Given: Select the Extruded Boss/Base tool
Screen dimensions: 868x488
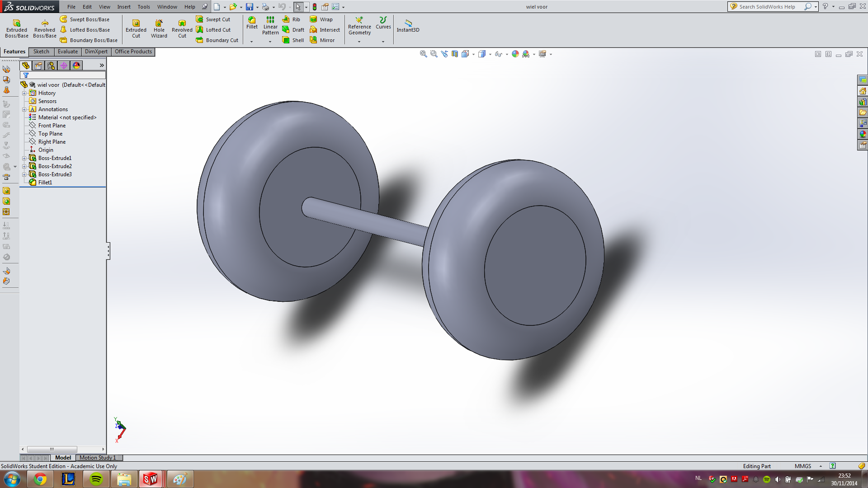Looking at the screenshot, I should [x=16, y=28].
